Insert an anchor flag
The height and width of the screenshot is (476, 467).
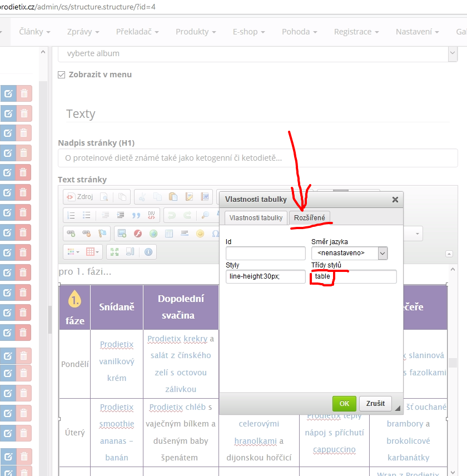(x=102, y=234)
